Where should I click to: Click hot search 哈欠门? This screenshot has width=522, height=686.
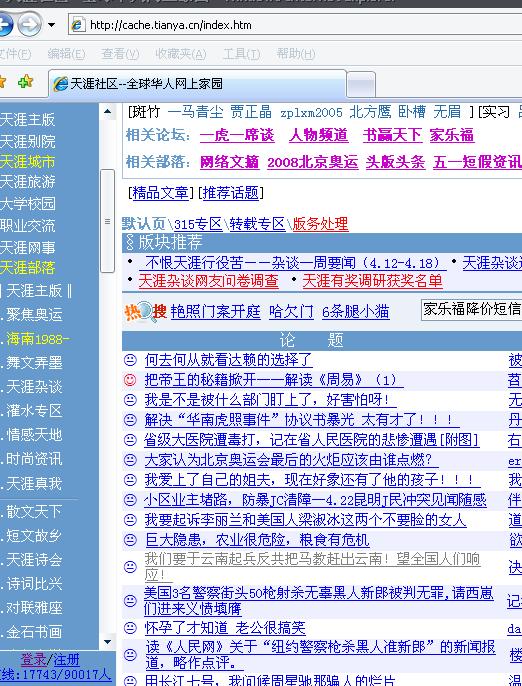tap(291, 312)
